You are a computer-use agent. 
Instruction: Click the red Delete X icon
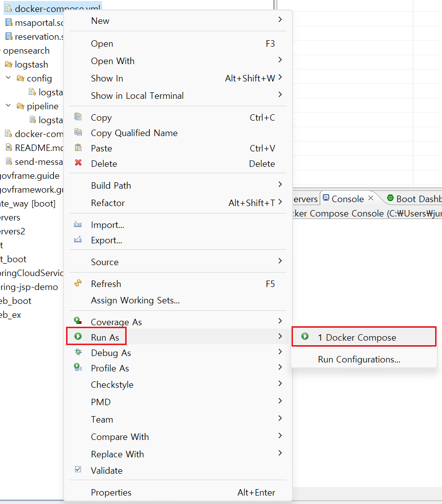pos(78,163)
